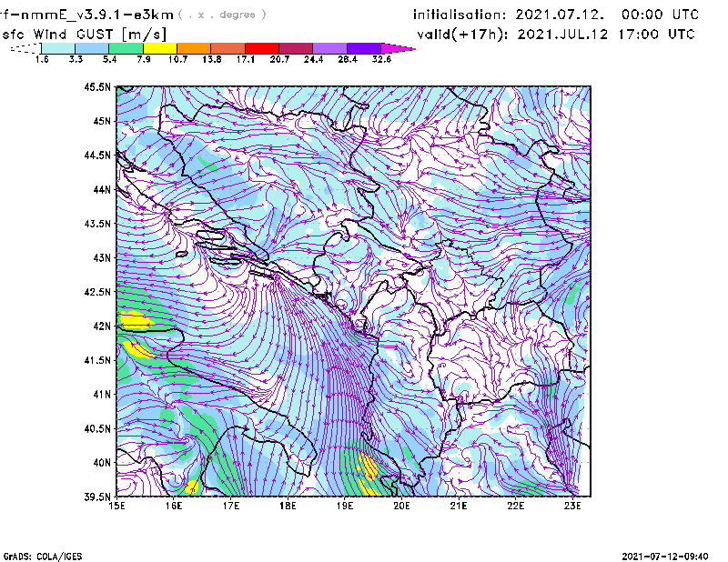Click the 41N latitude label
Viewport: 728px width, 562px height.
click(102, 395)
